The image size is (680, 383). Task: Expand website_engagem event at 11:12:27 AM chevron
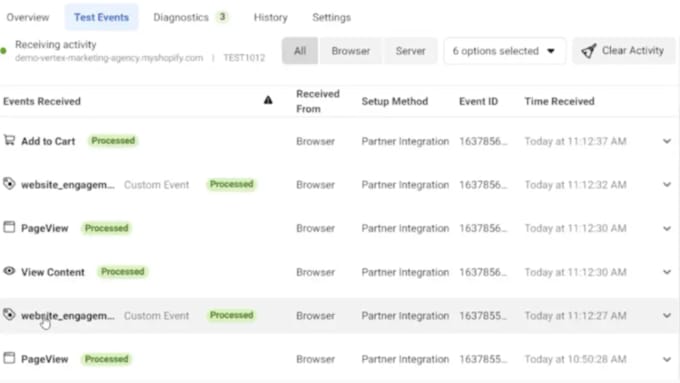click(x=667, y=316)
